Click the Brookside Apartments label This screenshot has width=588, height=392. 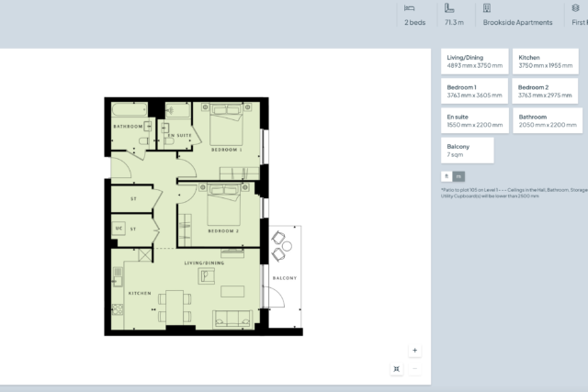(x=519, y=22)
